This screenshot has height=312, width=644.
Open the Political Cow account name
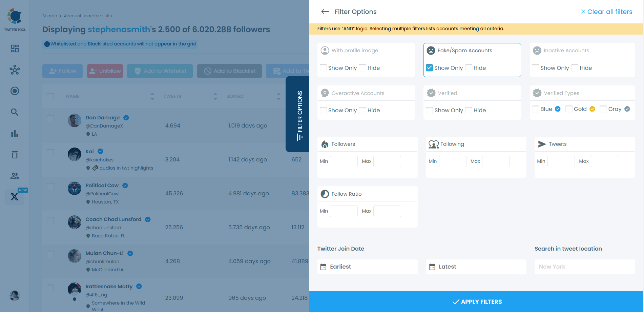(102, 186)
